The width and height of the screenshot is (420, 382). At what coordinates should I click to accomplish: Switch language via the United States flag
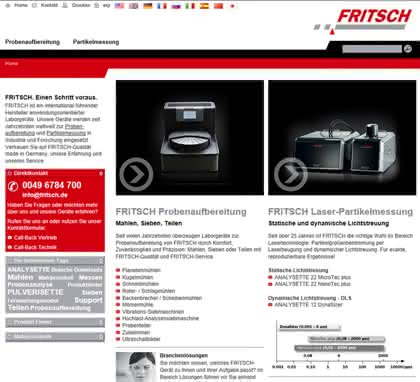click(x=119, y=6)
